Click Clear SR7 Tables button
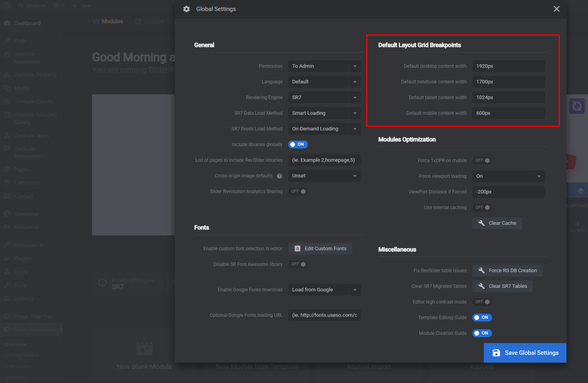Viewport: 588px width, 383px height. 503,286
